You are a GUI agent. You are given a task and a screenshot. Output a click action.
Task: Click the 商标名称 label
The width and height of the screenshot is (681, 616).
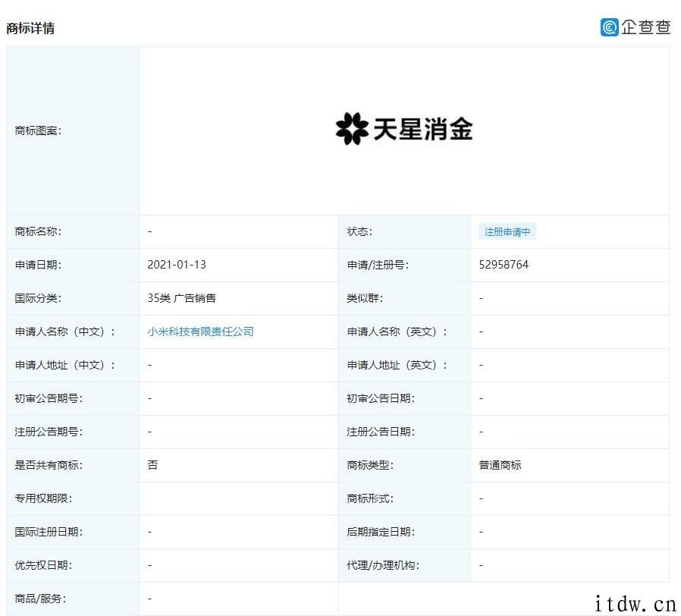pyautogui.click(x=38, y=231)
